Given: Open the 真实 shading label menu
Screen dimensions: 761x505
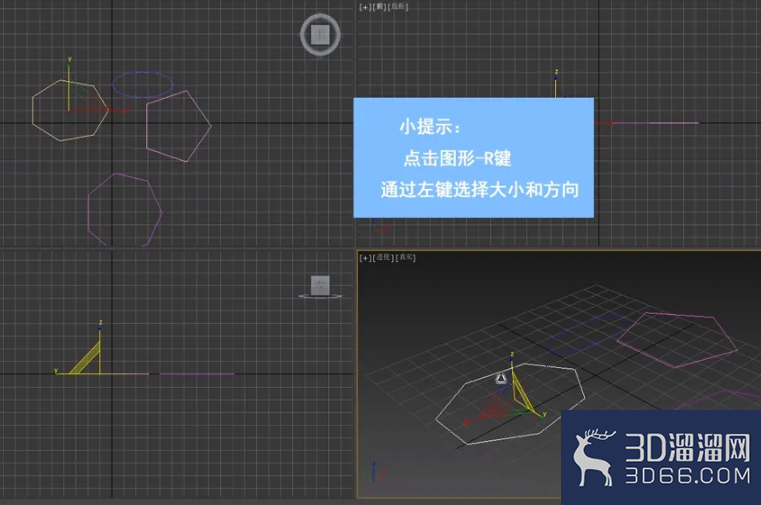Looking at the screenshot, I should tap(406, 258).
